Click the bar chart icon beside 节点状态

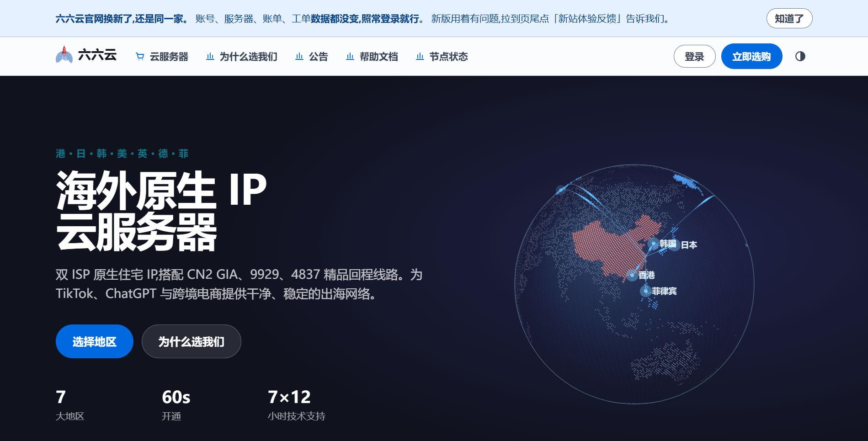(420, 57)
